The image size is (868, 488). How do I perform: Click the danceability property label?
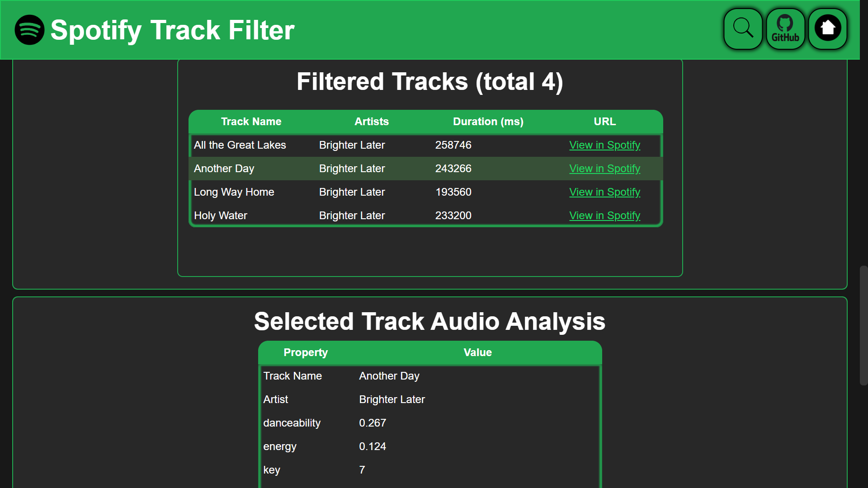pos(292,423)
